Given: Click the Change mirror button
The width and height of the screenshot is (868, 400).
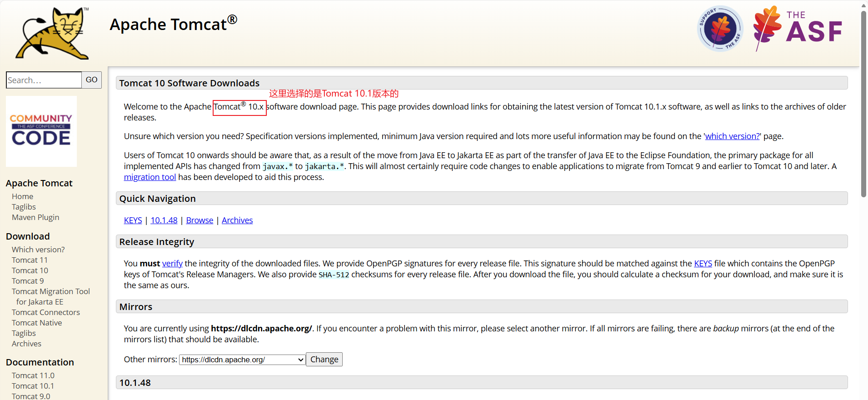Looking at the screenshot, I should coord(324,360).
